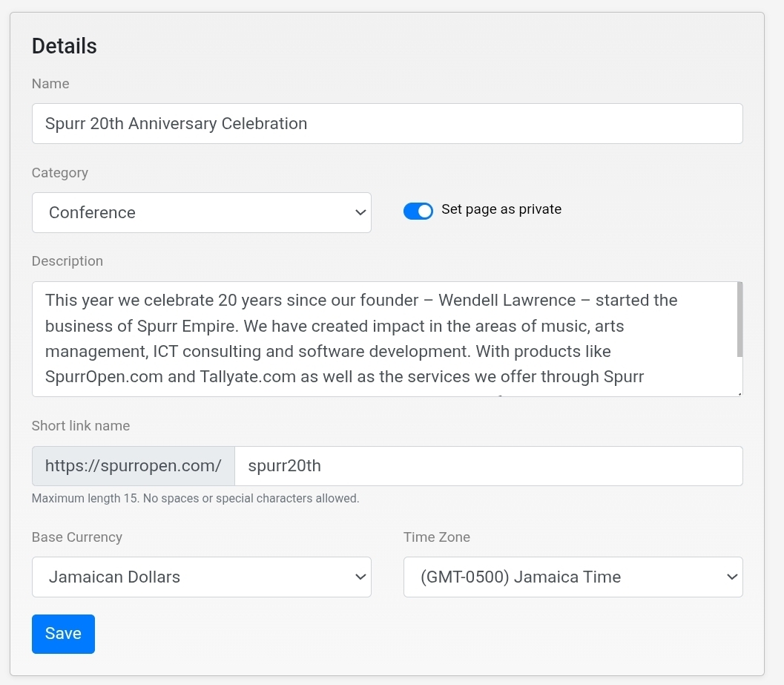The width and height of the screenshot is (784, 685).
Task: Click the https://spurropen.com/ prefix label
Action: pyautogui.click(x=134, y=466)
